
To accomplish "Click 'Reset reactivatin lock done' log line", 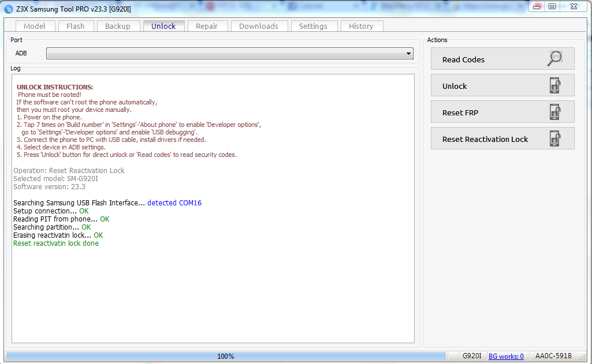I will tap(56, 243).
